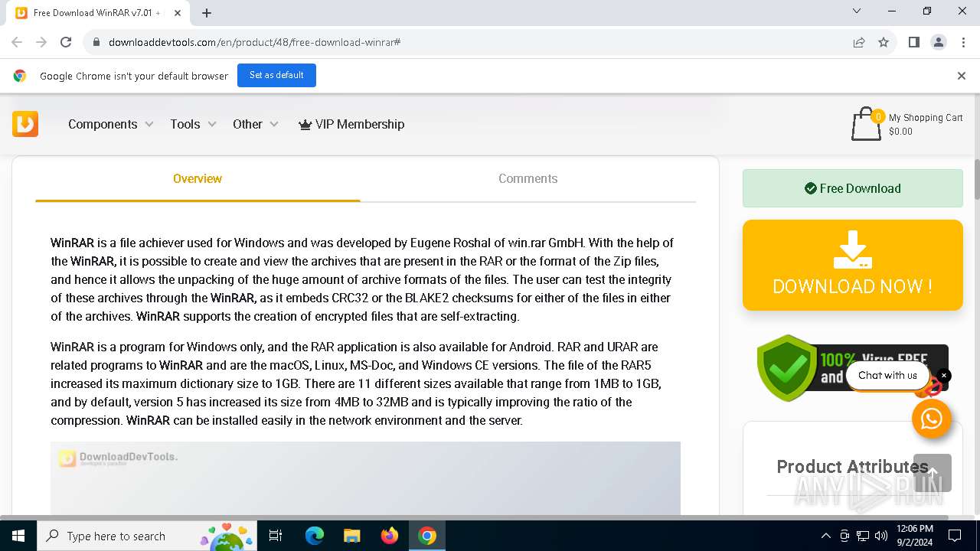Screen dimensions: 980x551
Task: Click the volume speaker tray icon
Action: 881,536
